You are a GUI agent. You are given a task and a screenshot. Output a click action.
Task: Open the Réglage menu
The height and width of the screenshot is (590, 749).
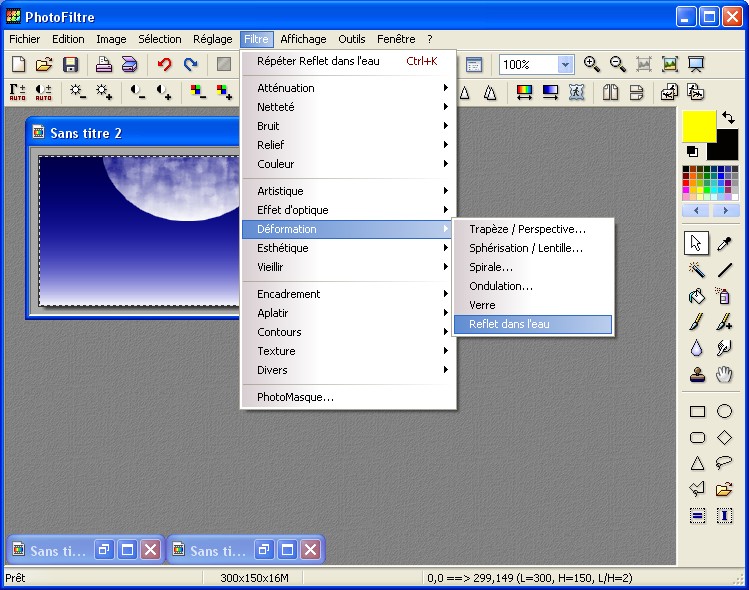pos(213,39)
